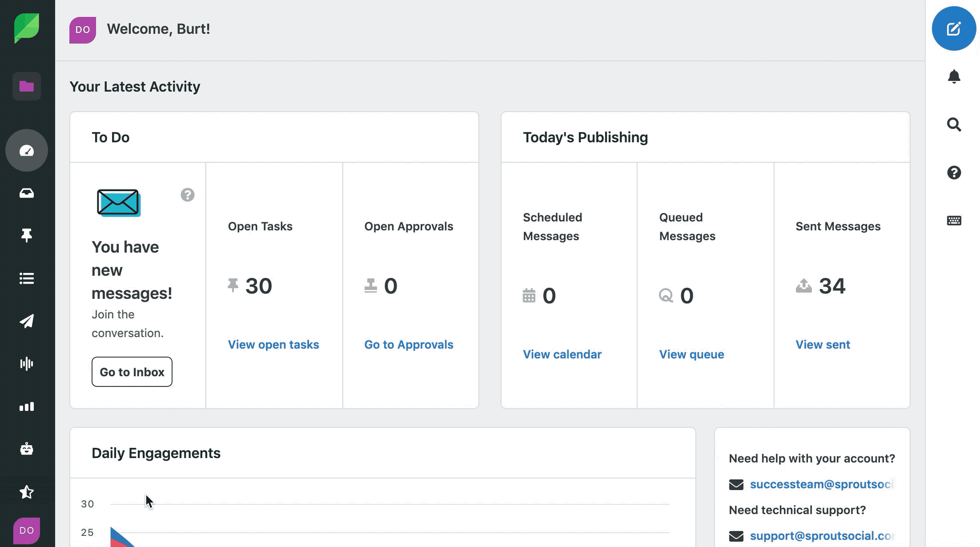980x547 pixels.
Task: Expand Today's Publishing panel details
Action: pyautogui.click(x=586, y=137)
